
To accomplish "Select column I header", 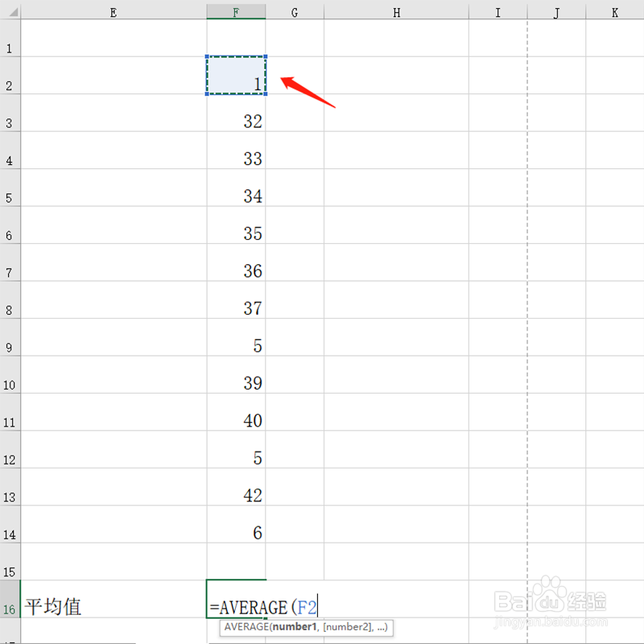I will tap(497, 12).
